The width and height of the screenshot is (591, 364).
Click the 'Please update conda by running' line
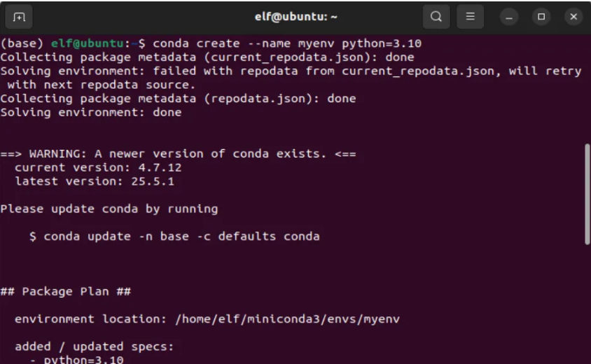click(x=109, y=209)
